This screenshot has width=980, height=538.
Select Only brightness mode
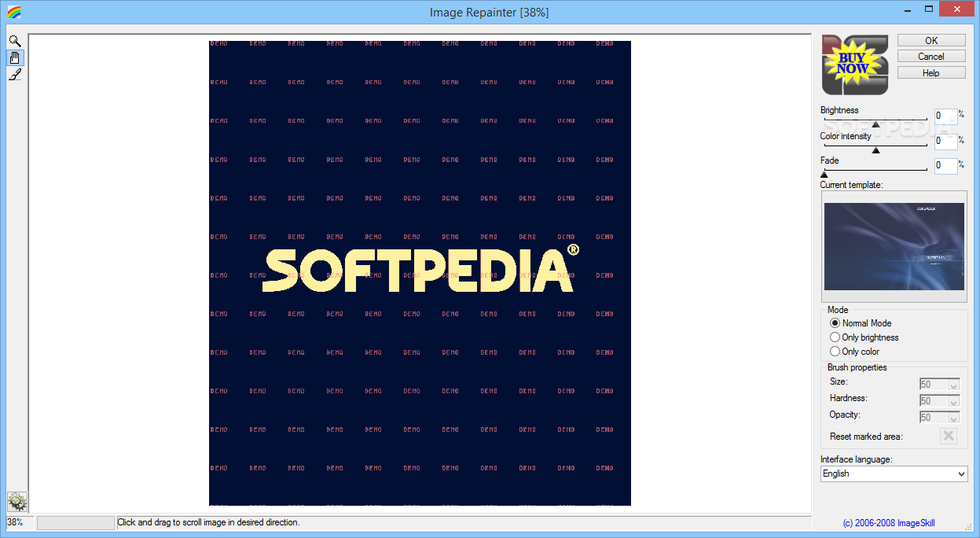[835, 337]
